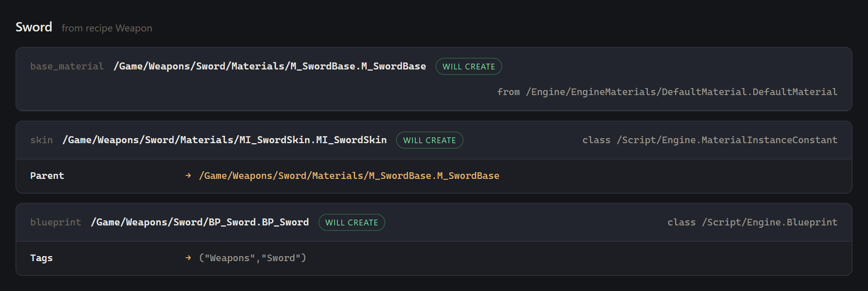Select the base_material key label

pyautogui.click(x=67, y=66)
